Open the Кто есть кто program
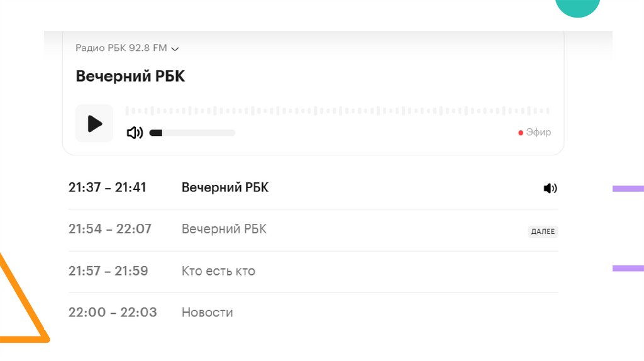Image resolution: width=644 pixels, height=361 pixels. (x=218, y=271)
